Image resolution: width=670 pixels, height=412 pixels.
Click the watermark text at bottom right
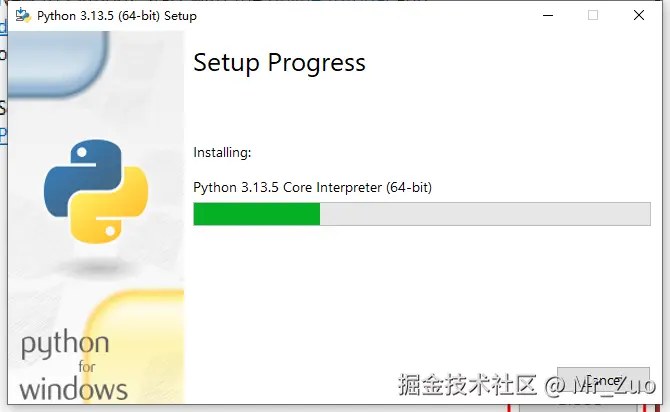525,384
